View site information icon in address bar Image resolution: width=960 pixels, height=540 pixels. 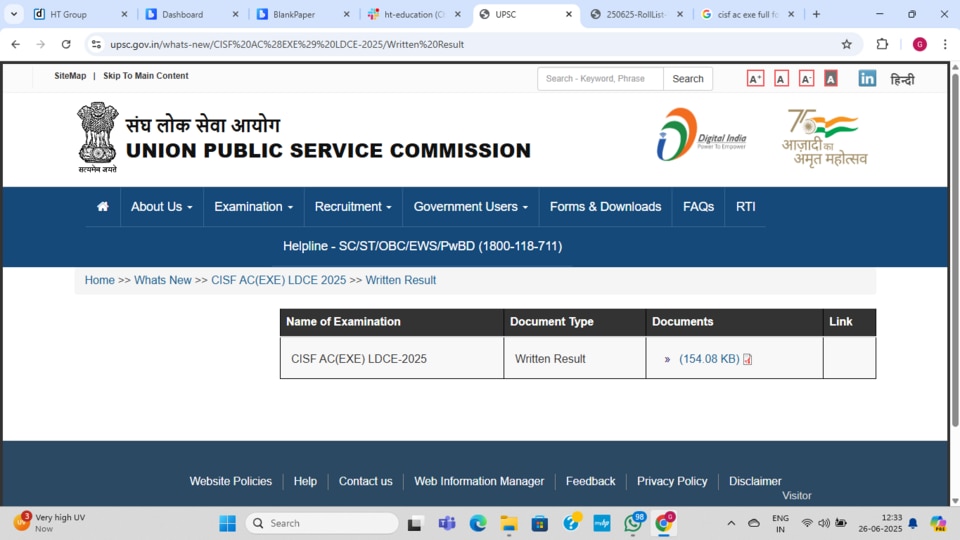click(96, 44)
